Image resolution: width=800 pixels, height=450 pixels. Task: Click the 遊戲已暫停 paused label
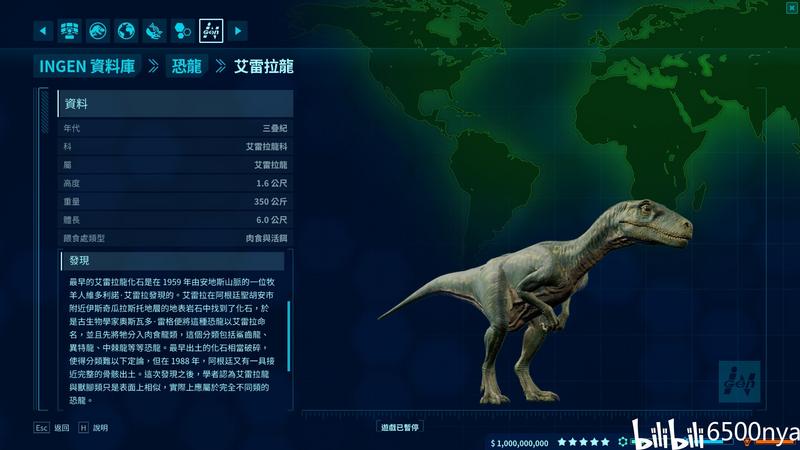[x=399, y=428]
